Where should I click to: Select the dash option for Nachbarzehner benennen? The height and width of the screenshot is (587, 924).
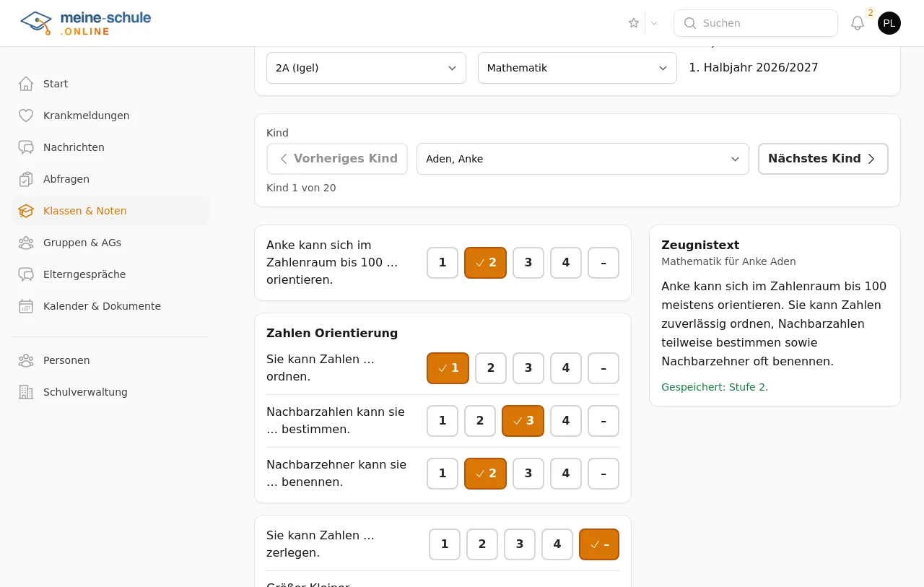(603, 474)
